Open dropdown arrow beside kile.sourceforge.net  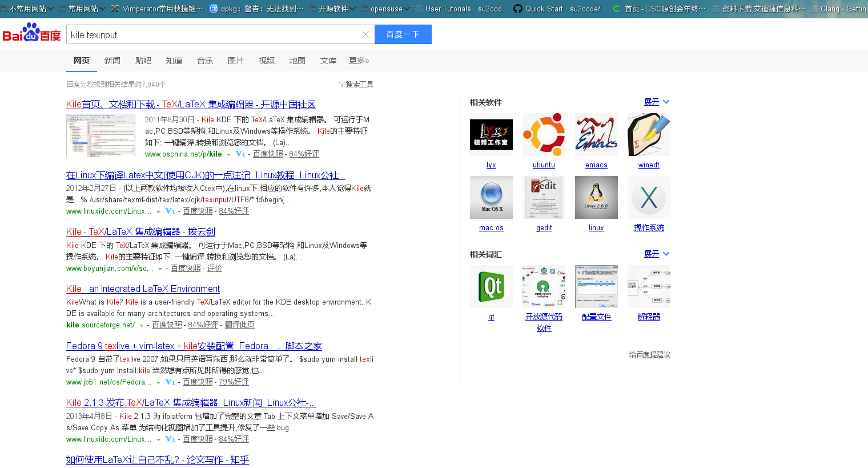point(141,326)
